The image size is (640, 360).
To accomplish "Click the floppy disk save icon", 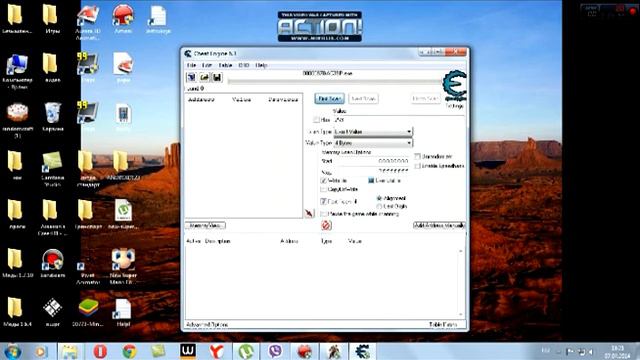I will click(217, 77).
